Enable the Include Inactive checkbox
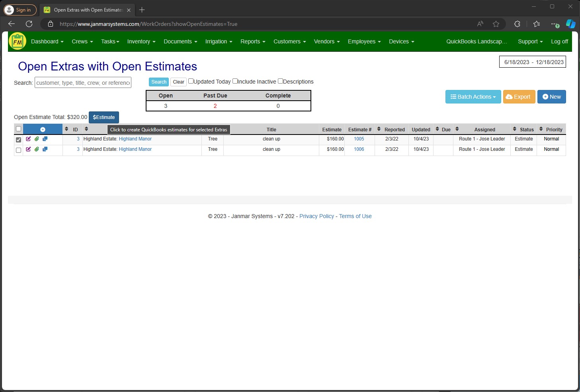This screenshot has width=580, height=392. [235, 81]
